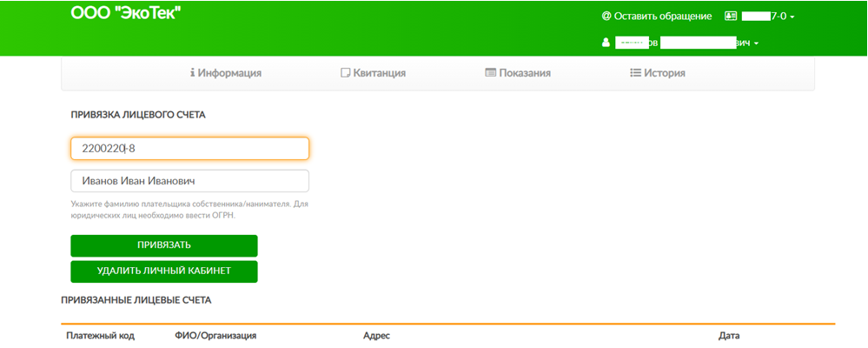
Task: Open the История tab
Action: coord(664,73)
